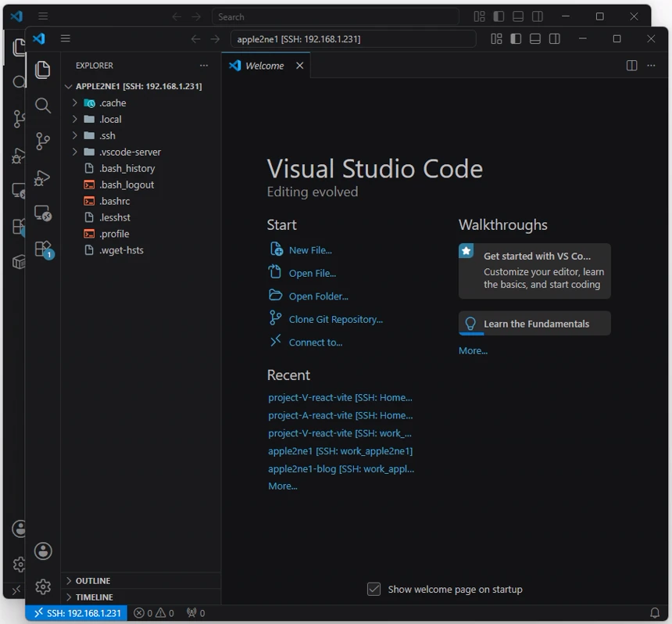Viewport: 672px width, 624px height.
Task: Open Explorer Views and More Actions ellipsis
Action: tap(204, 66)
